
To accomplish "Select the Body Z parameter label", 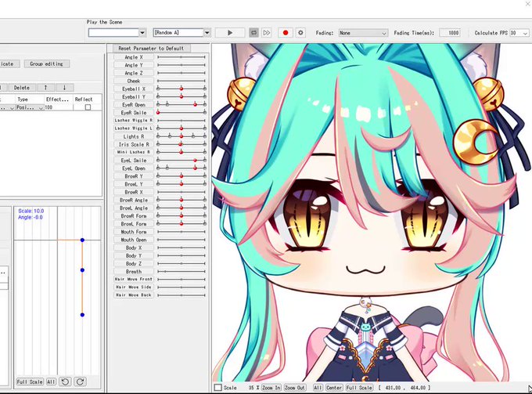I will tap(134, 263).
